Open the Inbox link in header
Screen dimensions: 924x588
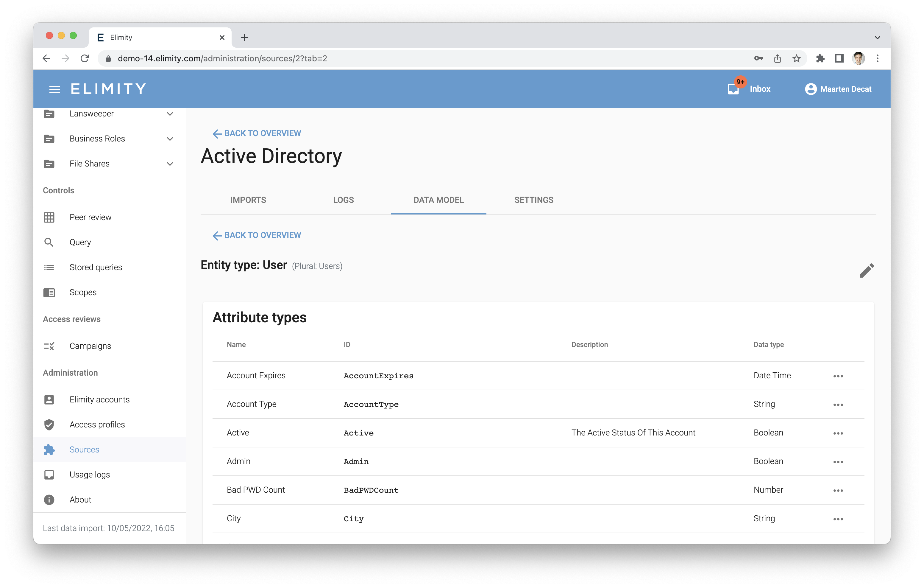pyautogui.click(x=760, y=89)
